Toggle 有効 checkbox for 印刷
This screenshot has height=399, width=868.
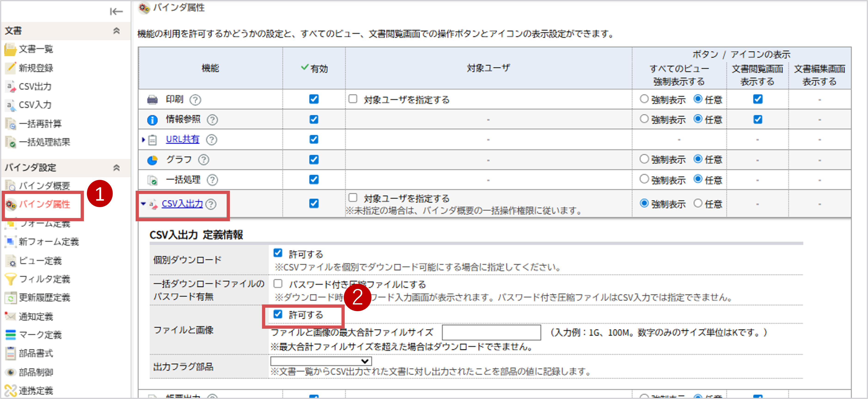(x=314, y=99)
